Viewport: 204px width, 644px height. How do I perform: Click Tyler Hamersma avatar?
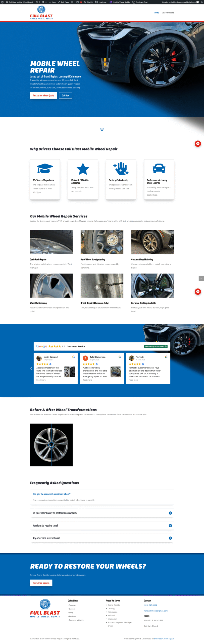(85, 358)
